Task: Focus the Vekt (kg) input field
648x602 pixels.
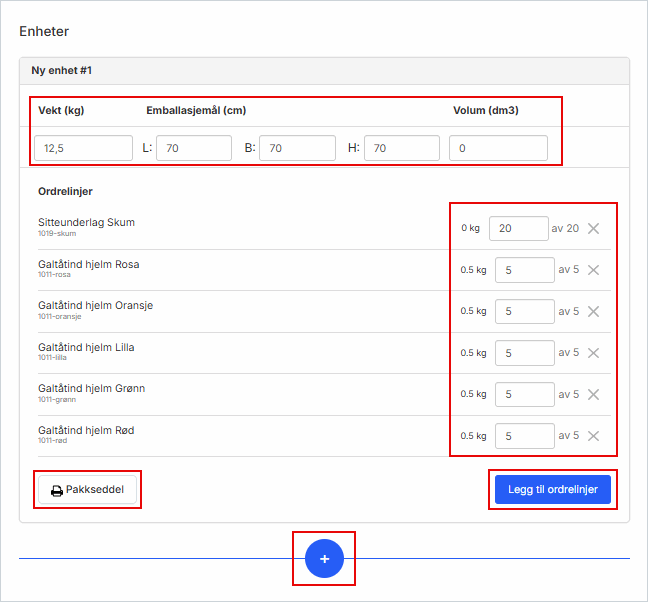Action: (83, 148)
